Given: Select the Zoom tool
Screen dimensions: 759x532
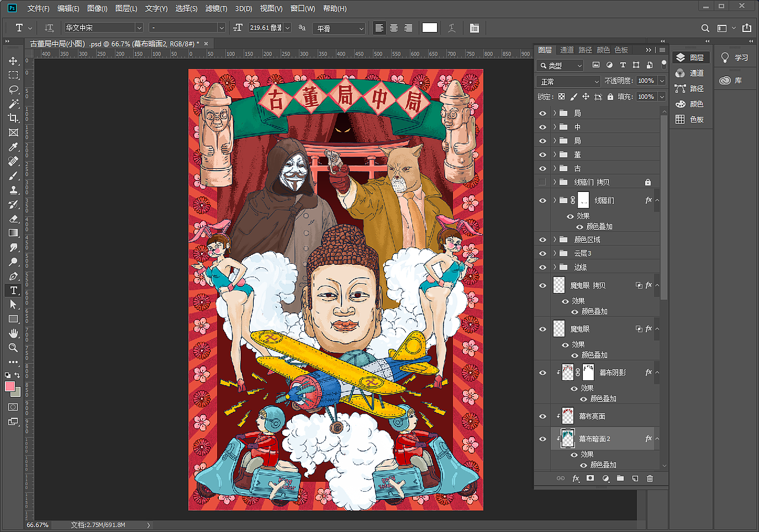Looking at the screenshot, I should [x=13, y=348].
